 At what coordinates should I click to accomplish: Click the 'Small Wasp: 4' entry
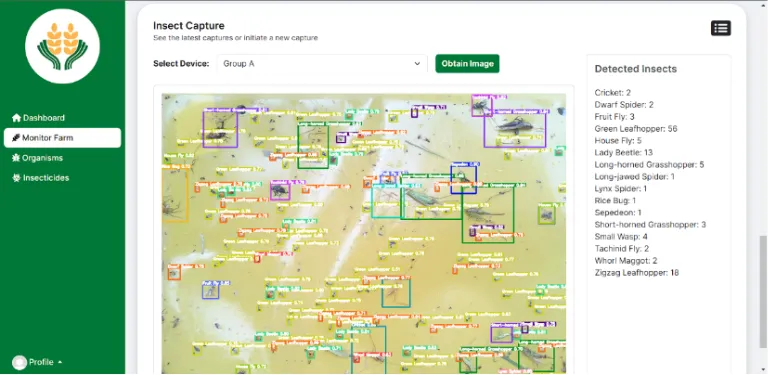tap(621, 236)
